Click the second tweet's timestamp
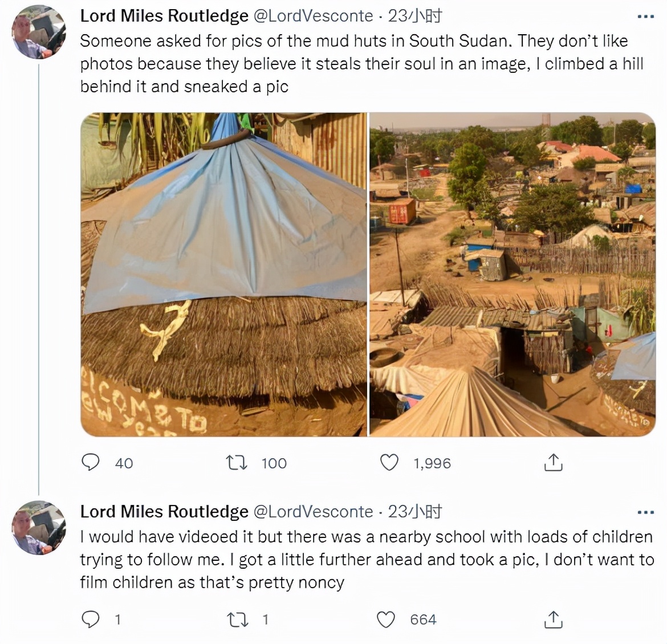This screenshot has width=667, height=644. pyautogui.click(x=415, y=512)
